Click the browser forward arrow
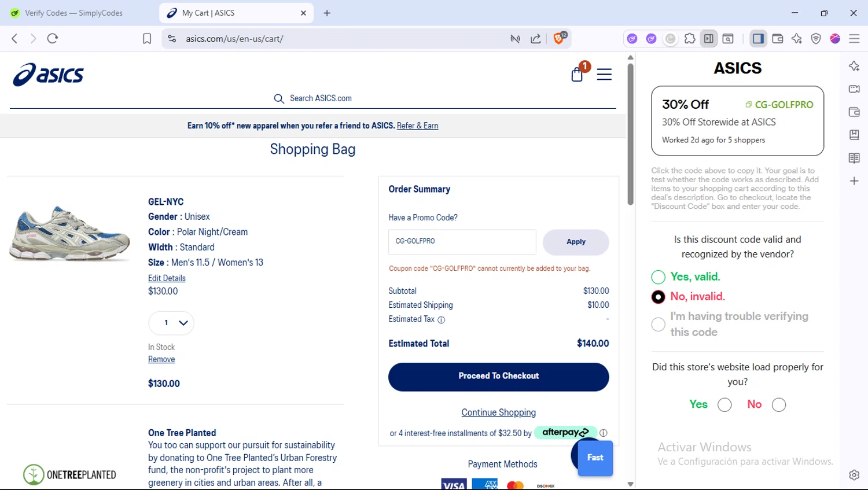Image resolution: width=868 pixels, height=490 pixels. (33, 39)
